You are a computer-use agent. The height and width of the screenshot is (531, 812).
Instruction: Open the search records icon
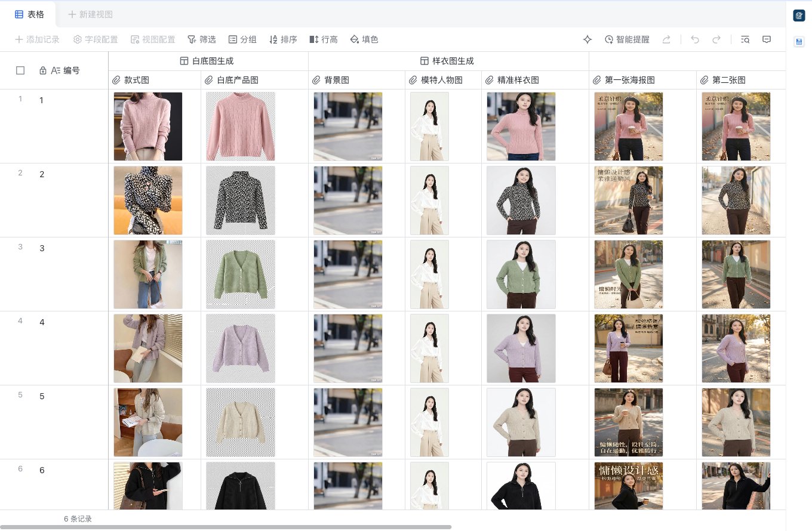pos(745,39)
